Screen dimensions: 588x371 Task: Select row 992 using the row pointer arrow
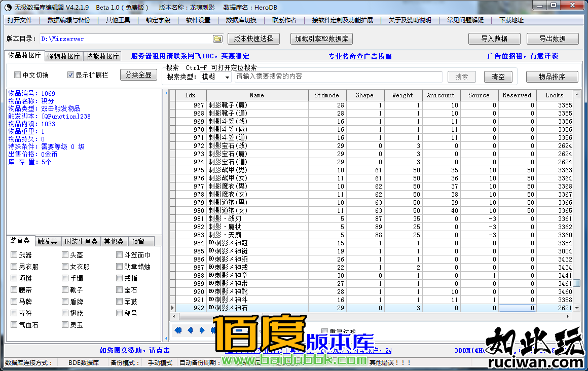click(172, 308)
